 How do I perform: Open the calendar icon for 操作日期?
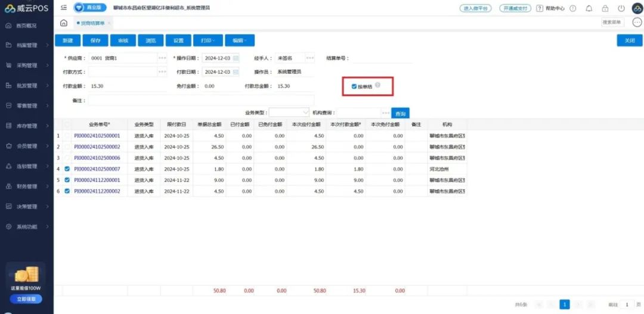[x=236, y=58]
